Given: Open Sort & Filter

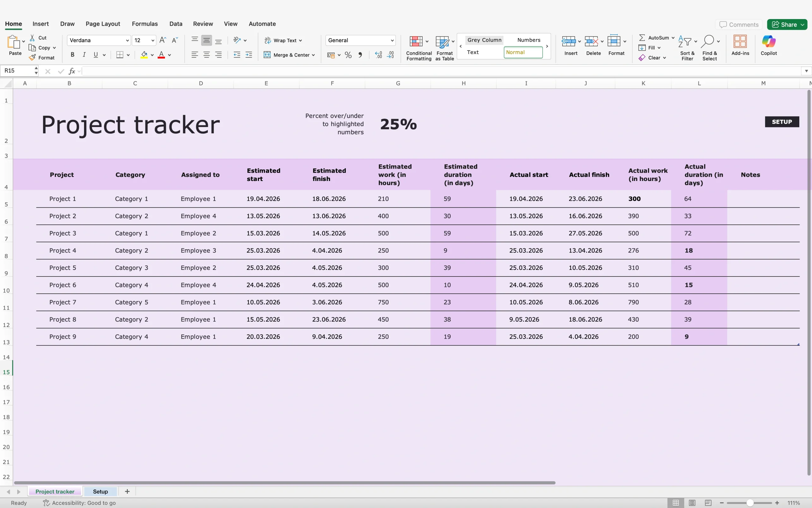Looking at the screenshot, I should coord(687,48).
